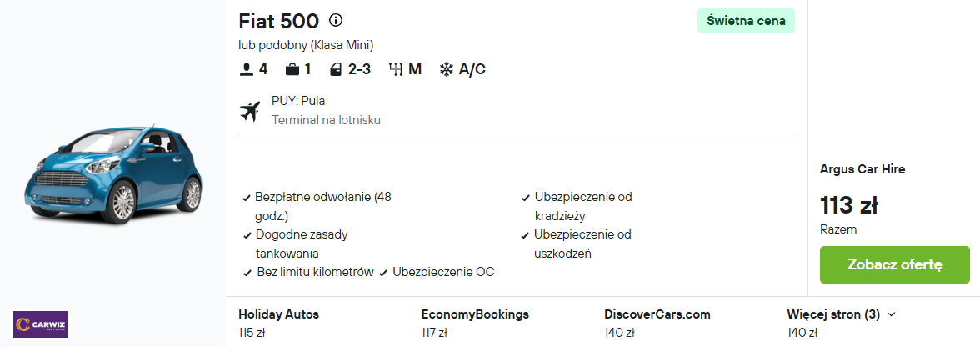Viewport: 980px width, 347px height.
Task: Select the EconomyBookings 117 zł offer
Action: click(475, 324)
